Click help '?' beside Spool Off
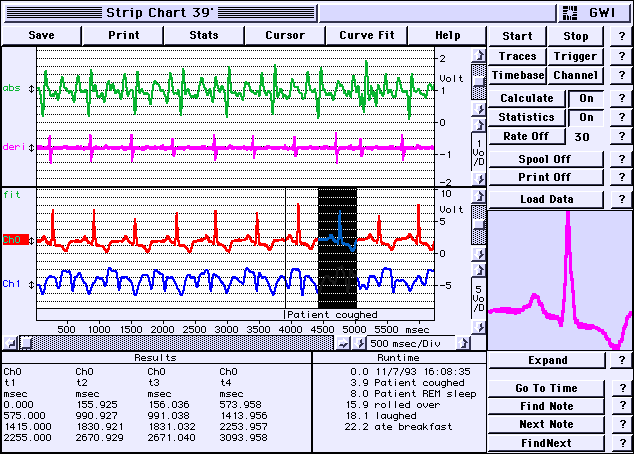This screenshot has height=454, width=634. tap(619, 158)
